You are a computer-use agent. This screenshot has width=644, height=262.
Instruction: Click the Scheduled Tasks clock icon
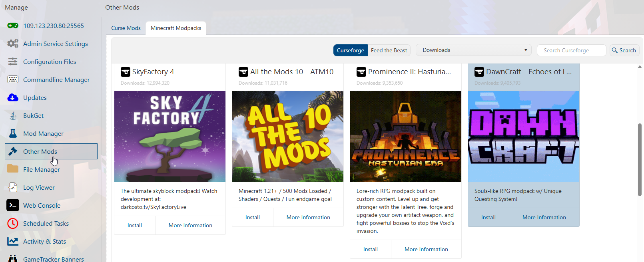click(x=13, y=223)
